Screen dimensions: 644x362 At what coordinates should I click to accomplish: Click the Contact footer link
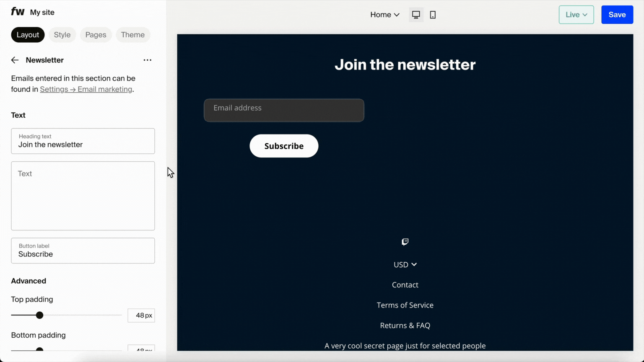tap(405, 284)
